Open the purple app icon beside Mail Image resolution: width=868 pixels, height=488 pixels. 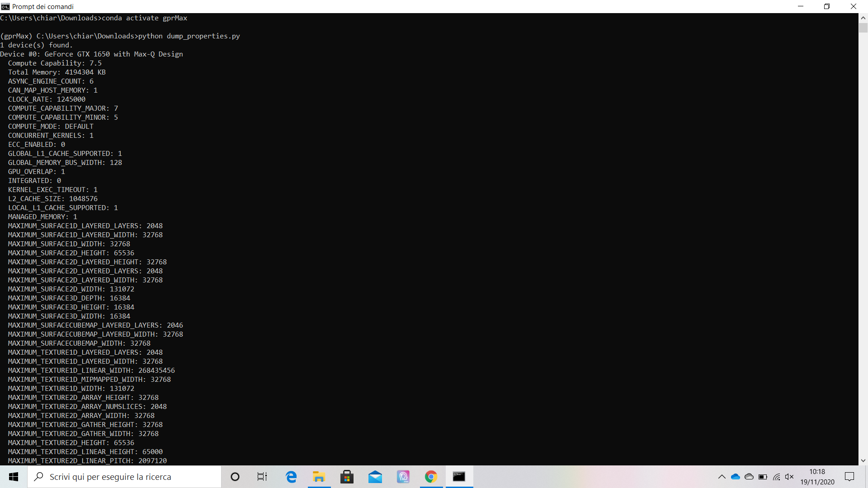(403, 477)
